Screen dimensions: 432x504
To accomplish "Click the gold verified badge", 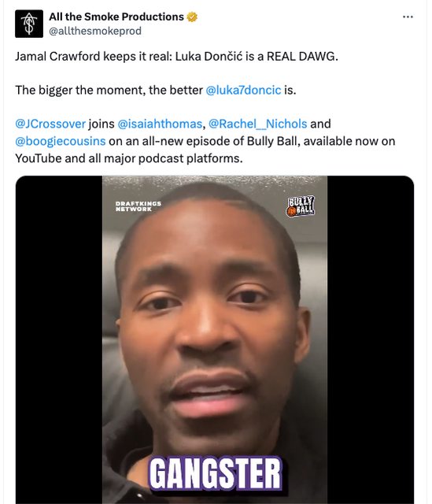I will (x=192, y=17).
